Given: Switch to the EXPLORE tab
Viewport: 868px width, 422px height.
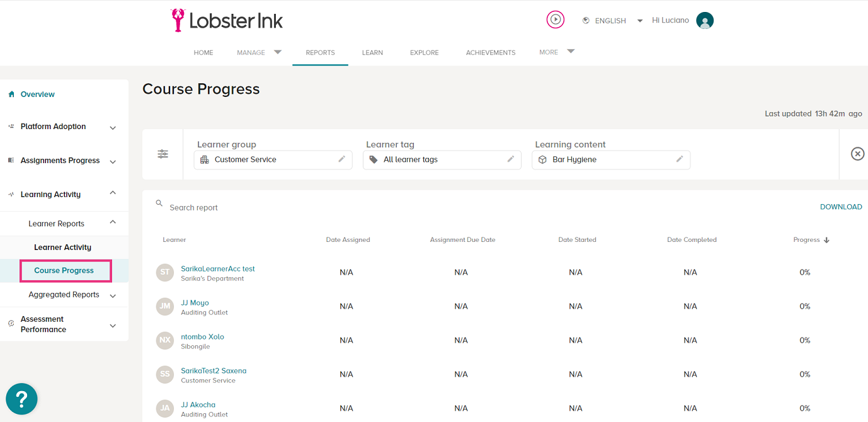Looking at the screenshot, I should [425, 53].
